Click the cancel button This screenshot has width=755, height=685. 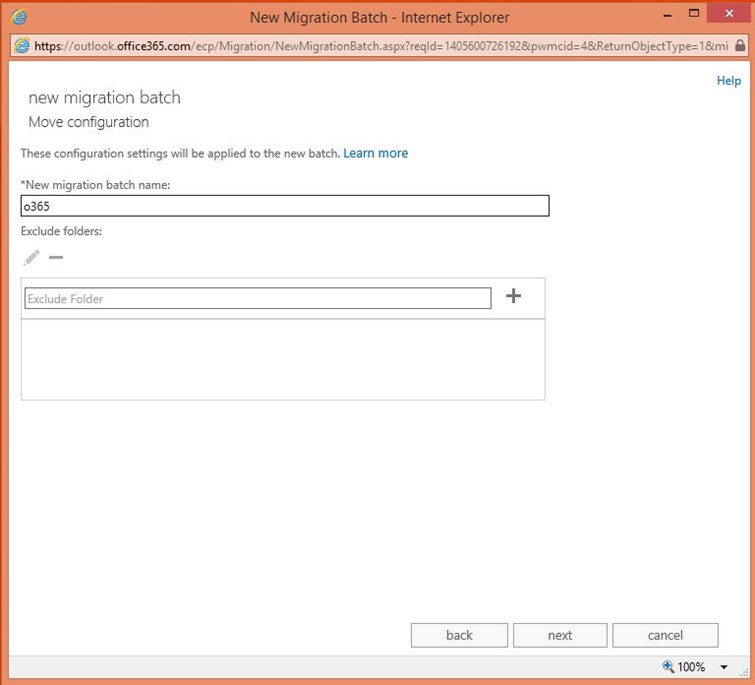(665, 635)
